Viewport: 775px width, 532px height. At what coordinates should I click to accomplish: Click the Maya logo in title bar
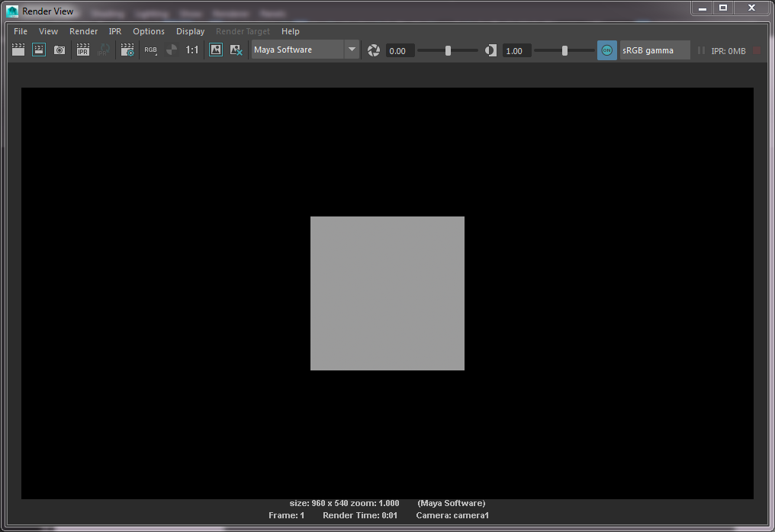[x=12, y=11]
